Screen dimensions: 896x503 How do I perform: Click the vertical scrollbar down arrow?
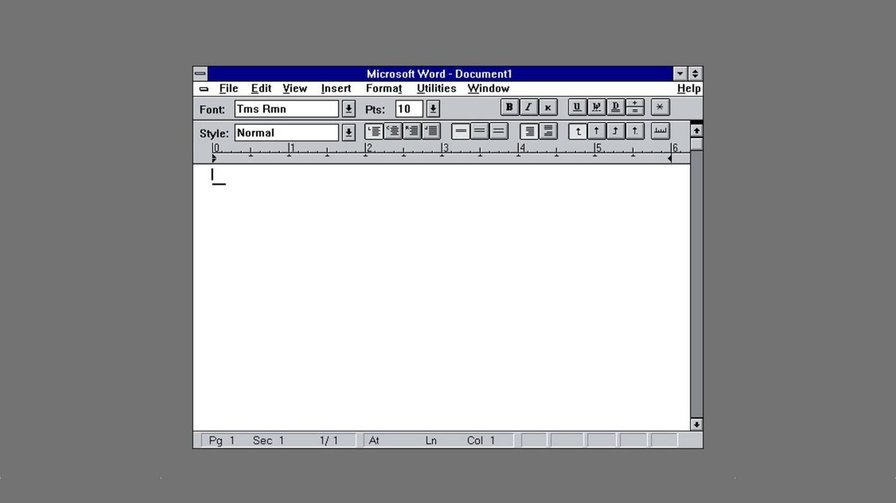tap(696, 424)
